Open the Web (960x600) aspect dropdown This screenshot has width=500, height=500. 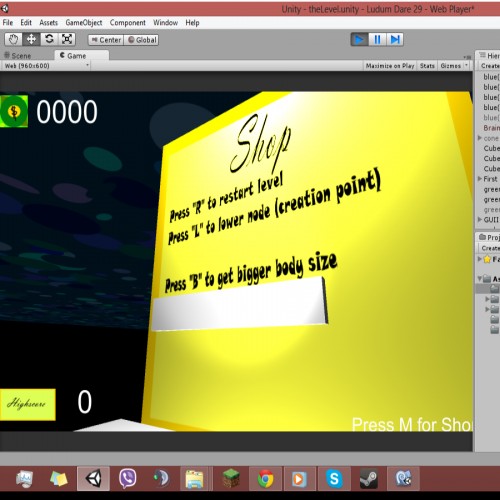(46, 66)
